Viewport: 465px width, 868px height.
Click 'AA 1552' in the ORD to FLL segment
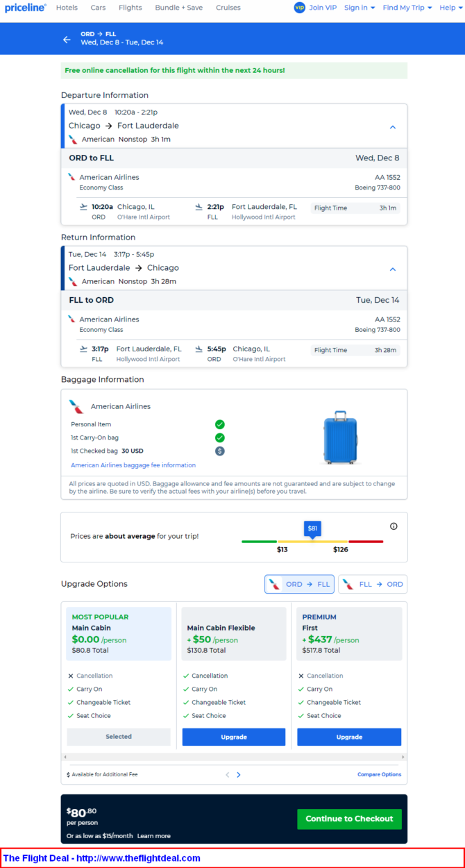387,177
